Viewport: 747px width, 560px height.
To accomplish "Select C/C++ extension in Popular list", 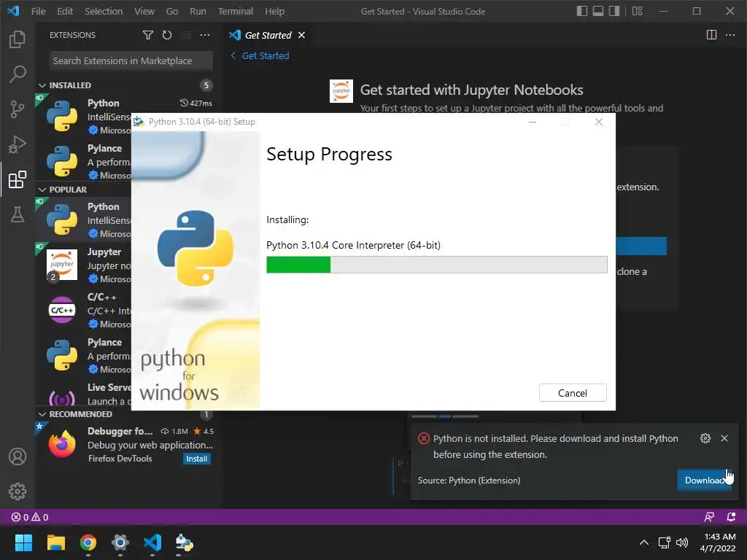I will [x=84, y=310].
